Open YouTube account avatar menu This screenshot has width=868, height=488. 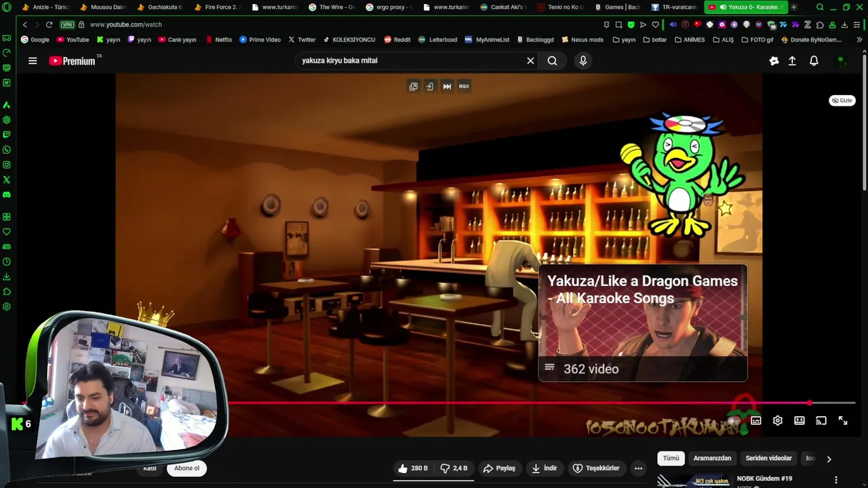[842, 61]
